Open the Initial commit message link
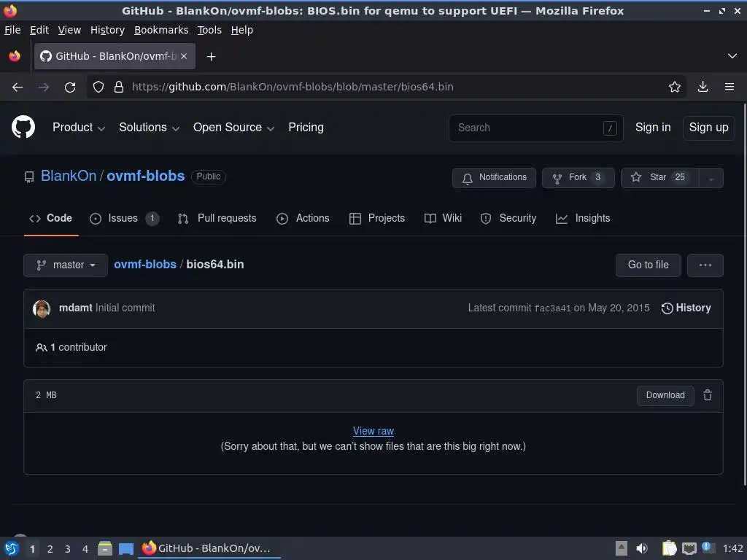The width and height of the screenshot is (747, 560). pos(125,308)
